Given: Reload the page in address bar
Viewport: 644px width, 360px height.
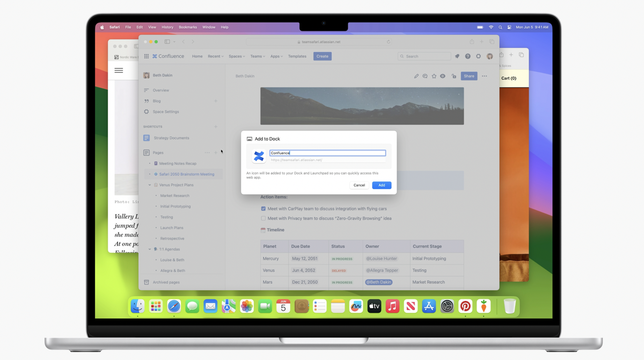Looking at the screenshot, I should [389, 41].
